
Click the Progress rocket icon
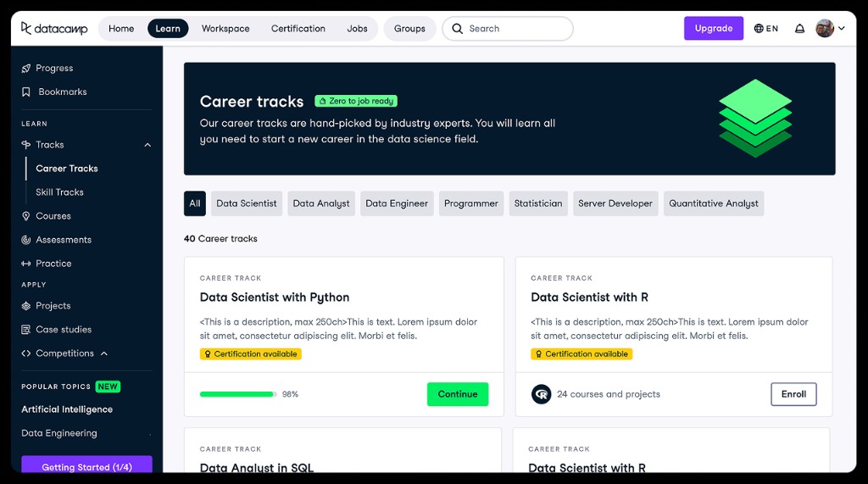pyautogui.click(x=26, y=68)
